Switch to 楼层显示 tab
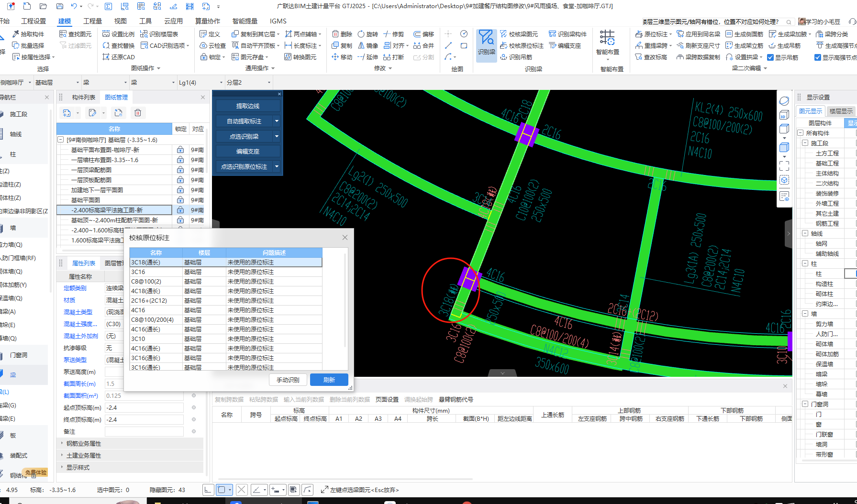This screenshot has width=857, height=504. tap(841, 111)
